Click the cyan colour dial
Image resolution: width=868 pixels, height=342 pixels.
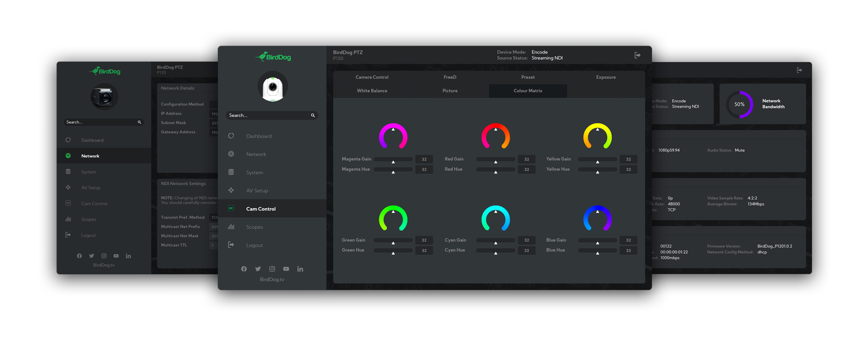[496, 218]
